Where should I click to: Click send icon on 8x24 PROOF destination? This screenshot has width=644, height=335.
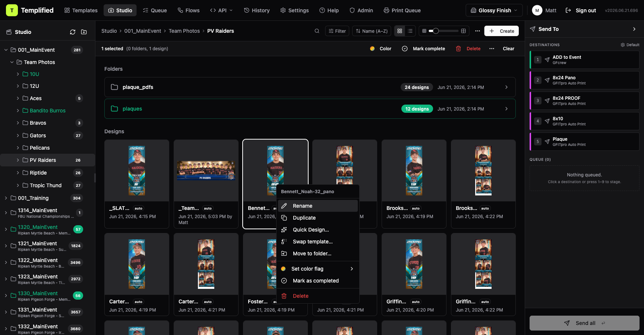547,100
